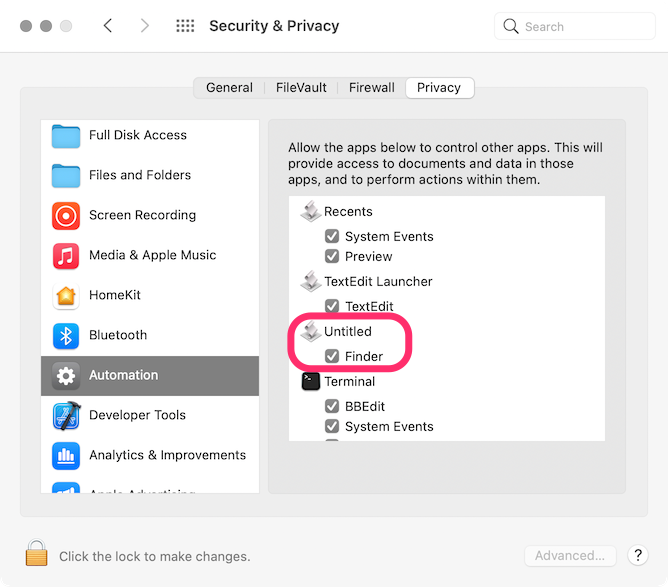The height and width of the screenshot is (587, 668).
Task: Open Analytics & Improvements icon
Action: (66, 455)
